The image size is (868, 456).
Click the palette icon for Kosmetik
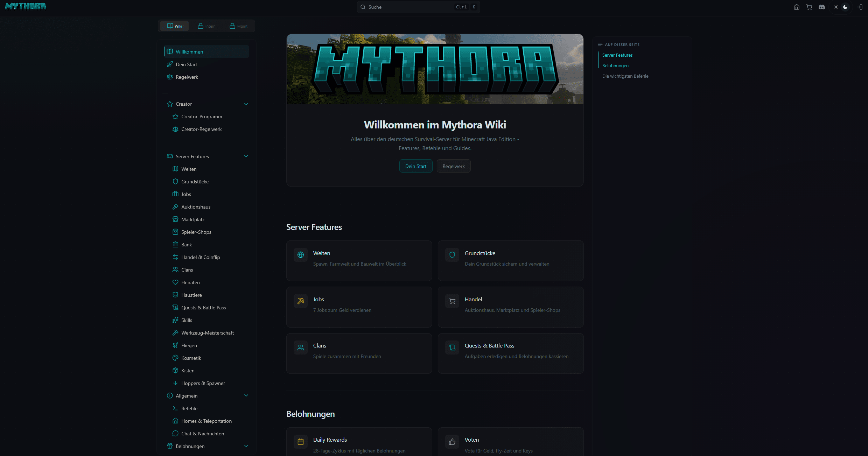[x=175, y=358]
